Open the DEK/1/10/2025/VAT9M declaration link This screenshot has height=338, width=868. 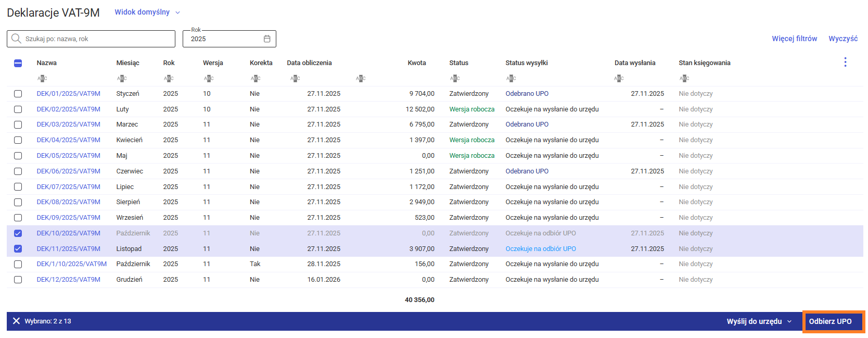click(x=71, y=264)
